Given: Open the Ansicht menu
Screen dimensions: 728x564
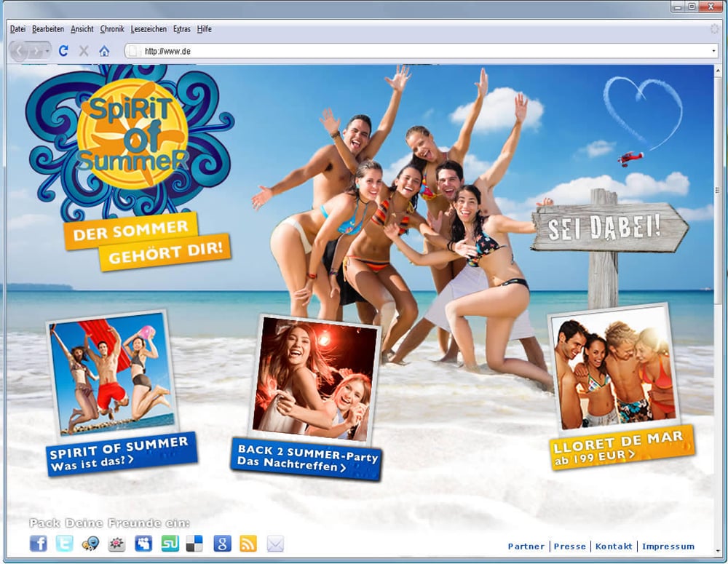Looking at the screenshot, I should pos(82,29).
